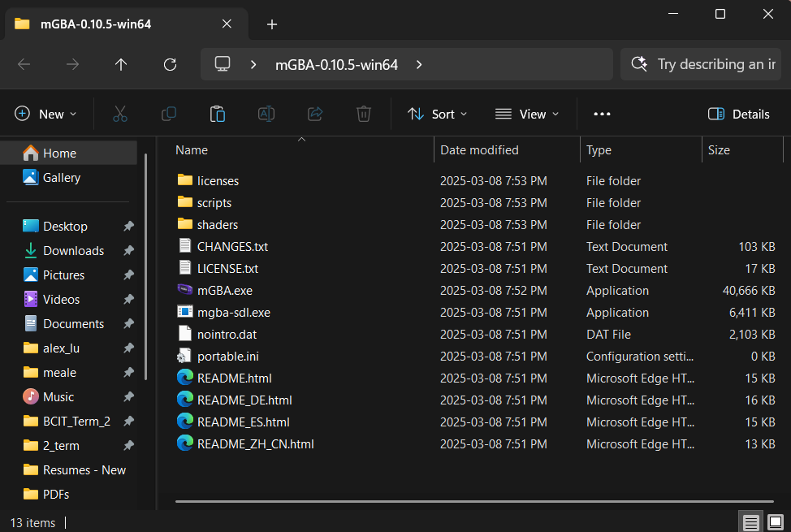Click the Delete trash can icon
This screenshot has width=791, height=532.
pos(364,114)
